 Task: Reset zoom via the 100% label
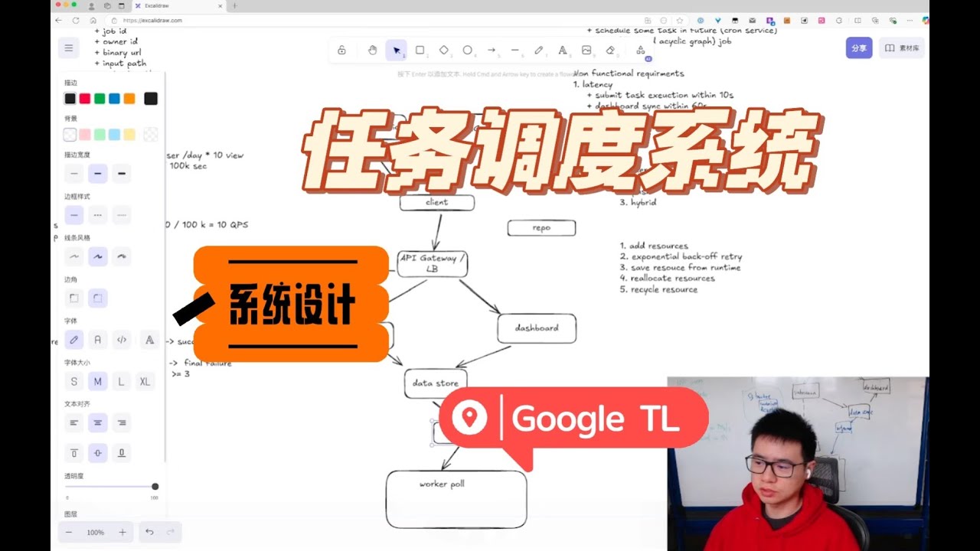(96, 533)
